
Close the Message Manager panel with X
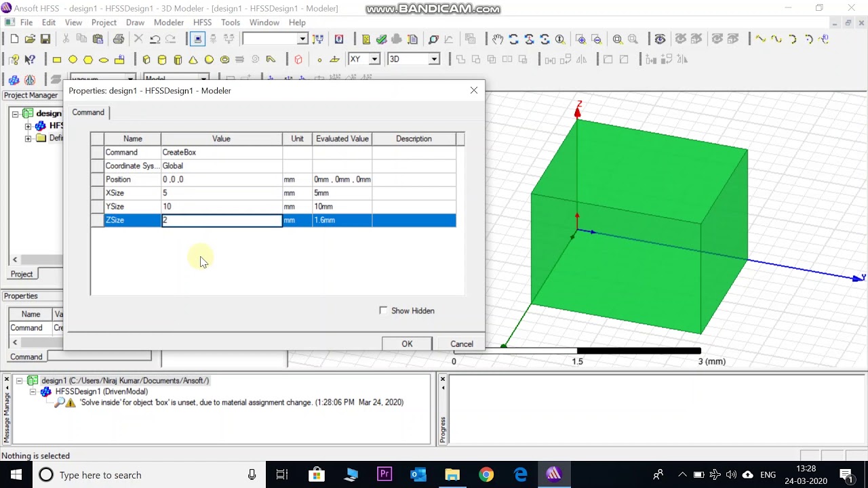click(x=7, y=378)
